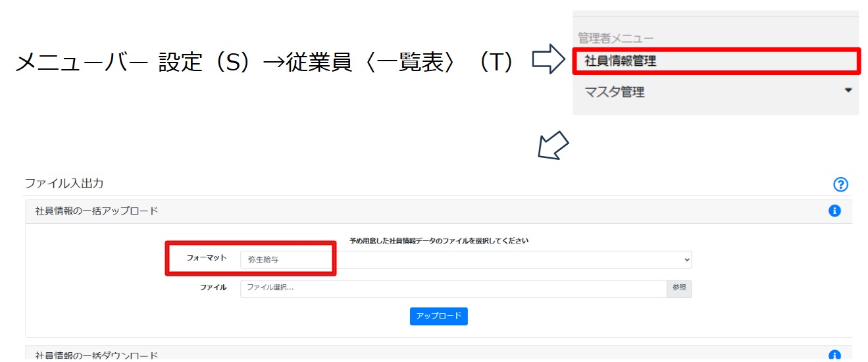Viewport: 868px width, 362px height.
Task: Click the 社員情報の一括アップロード section header
Action: click(439, 211)
